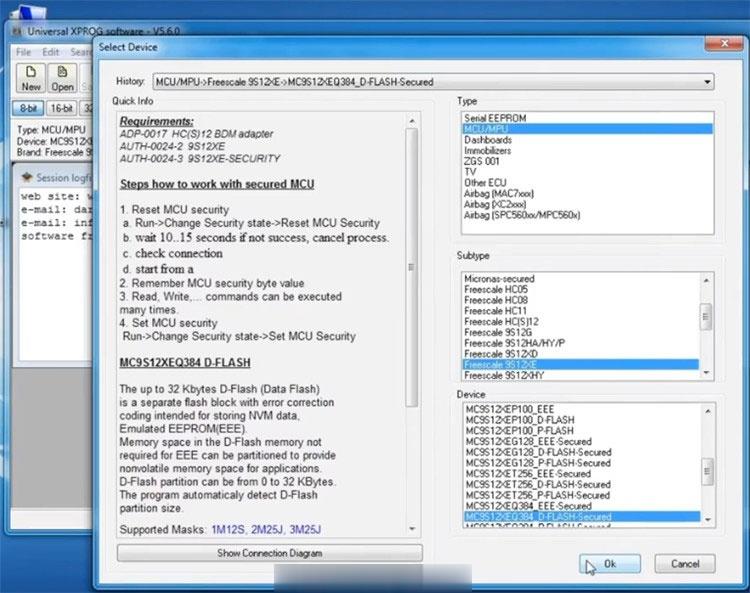Select TV in Type list

(587, 172)
